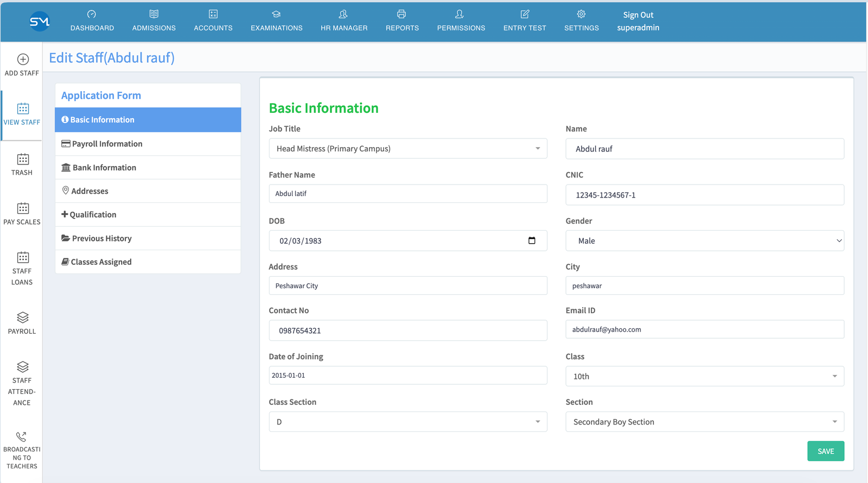Switch to Payroll Information tab
The image size is (868, 483).
pos(148,144)
